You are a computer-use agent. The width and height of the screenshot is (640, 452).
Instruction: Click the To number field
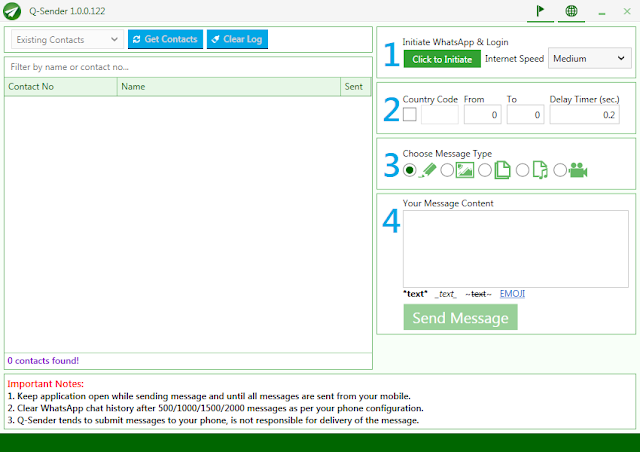(x=525, y=114)
